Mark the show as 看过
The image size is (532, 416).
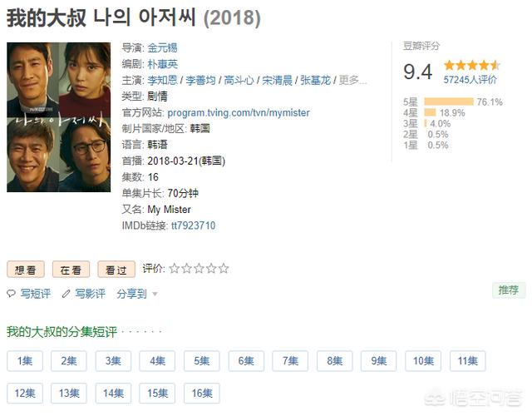coord(116,270)
